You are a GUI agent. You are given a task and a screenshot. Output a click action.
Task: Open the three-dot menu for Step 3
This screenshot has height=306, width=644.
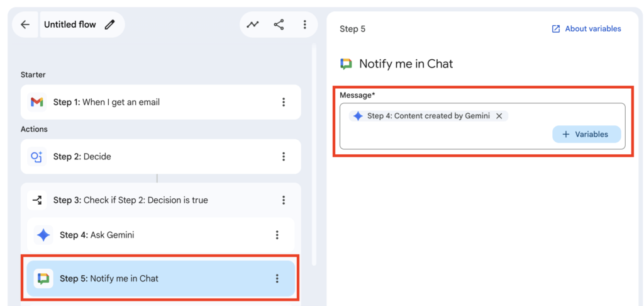pos(284,200)
